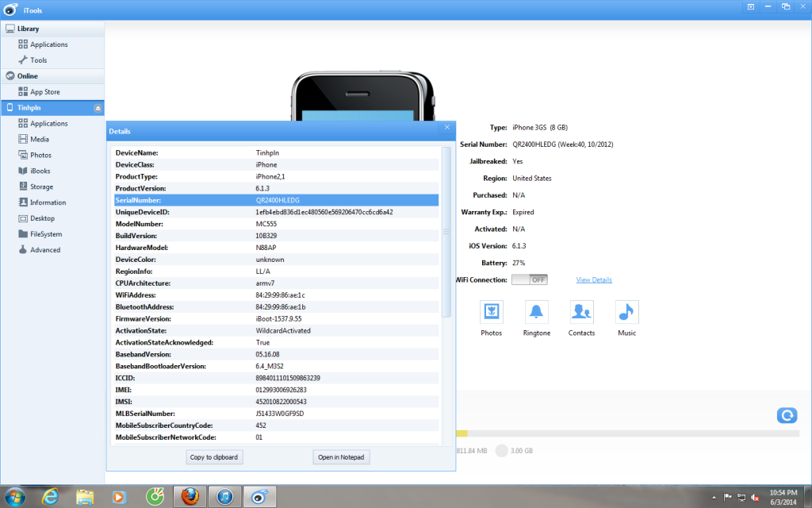
Task: Select the Ringtone icon under device details
Action: 536,313
